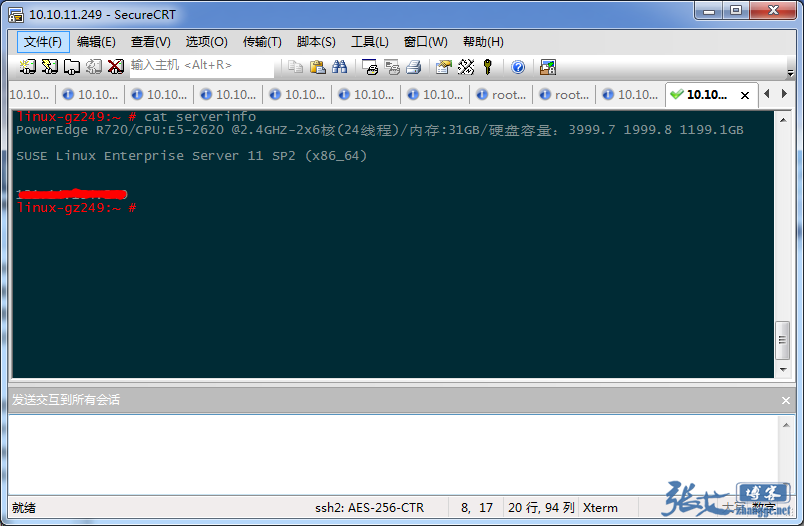Click the Paste clipboard icon
This screenshot has height=526, width=804.
coord(317,67)
